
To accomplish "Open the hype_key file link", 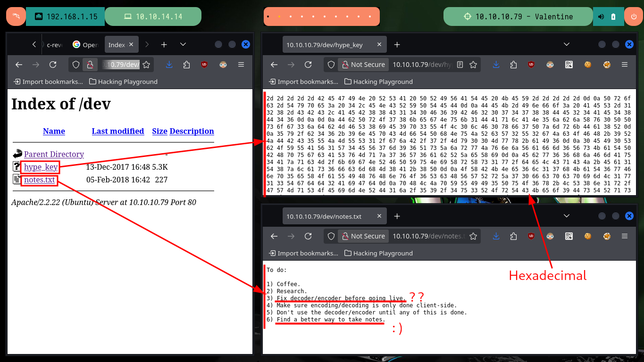I will 41,167.
